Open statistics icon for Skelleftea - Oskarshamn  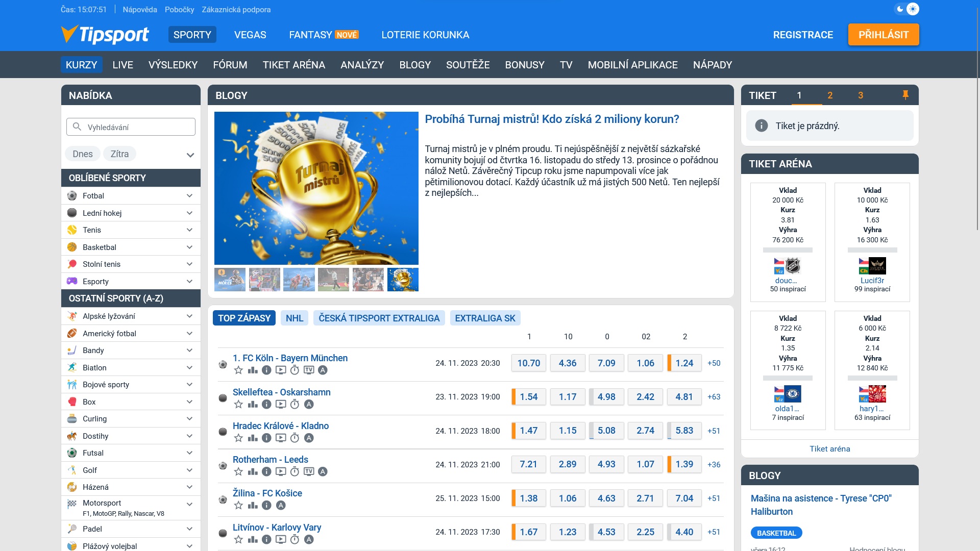coord(253,405)
